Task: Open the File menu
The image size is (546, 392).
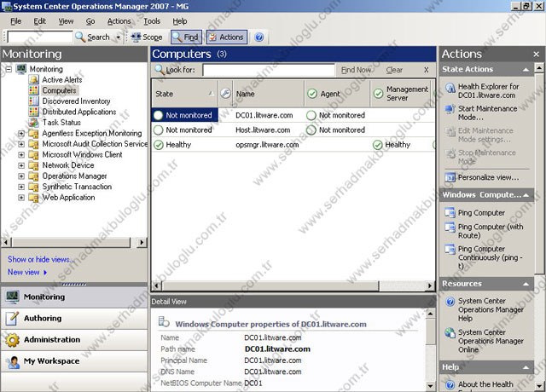Action: (x=15, y=21)
